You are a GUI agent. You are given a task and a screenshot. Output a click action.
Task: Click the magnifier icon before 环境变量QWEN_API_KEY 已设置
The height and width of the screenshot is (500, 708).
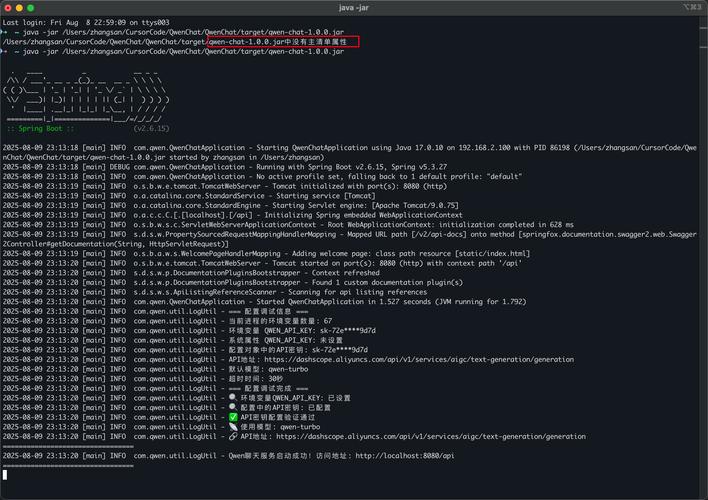pyautogui.click(x=233, y=397)
